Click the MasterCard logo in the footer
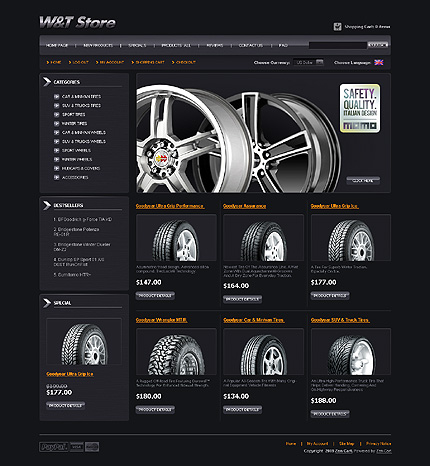The image size is (430, 466). 92,447
